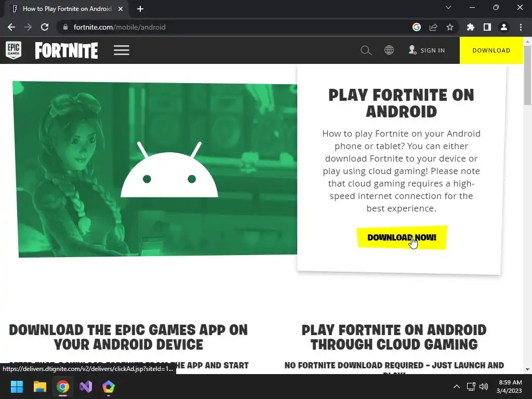Click the colorful pentagon taskbar app icon
The height and width of the screenshot is (399, 532).
[109, 387]
